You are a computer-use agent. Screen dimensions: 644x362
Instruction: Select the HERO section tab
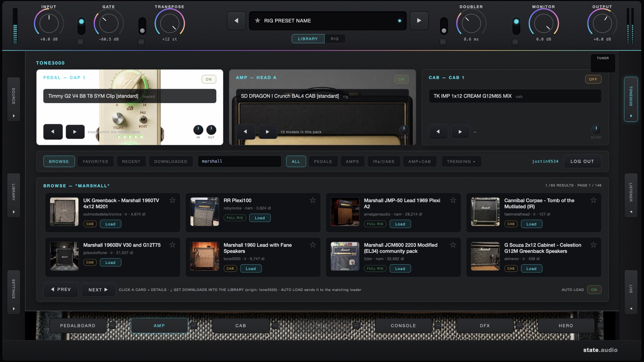pos(566,325)
